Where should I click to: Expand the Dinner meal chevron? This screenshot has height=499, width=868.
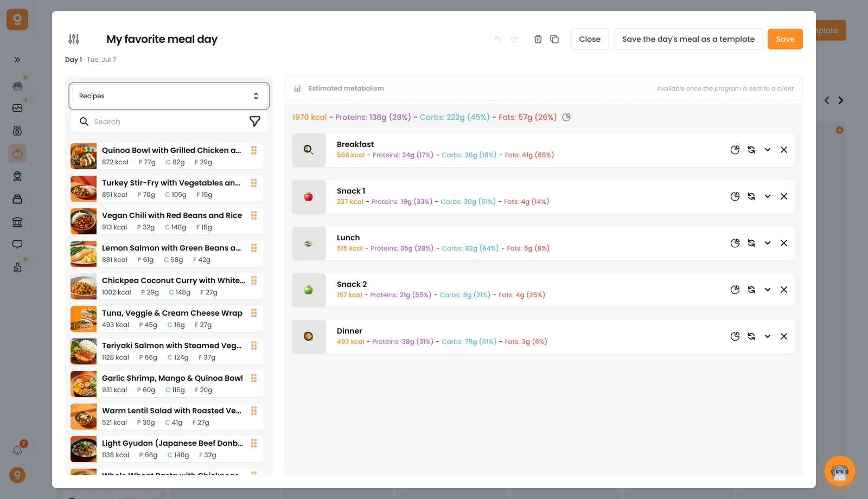768,336
